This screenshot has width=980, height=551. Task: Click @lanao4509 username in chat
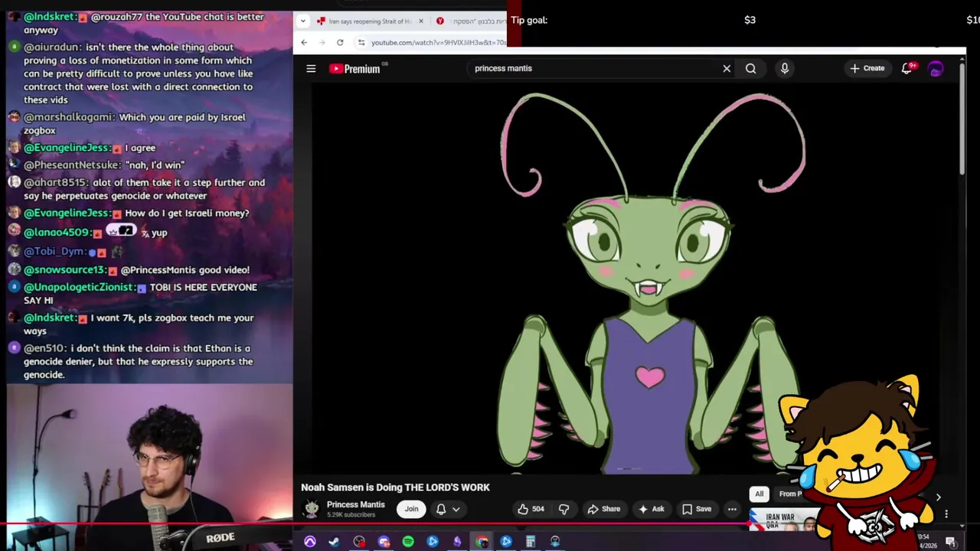[57, 233]
